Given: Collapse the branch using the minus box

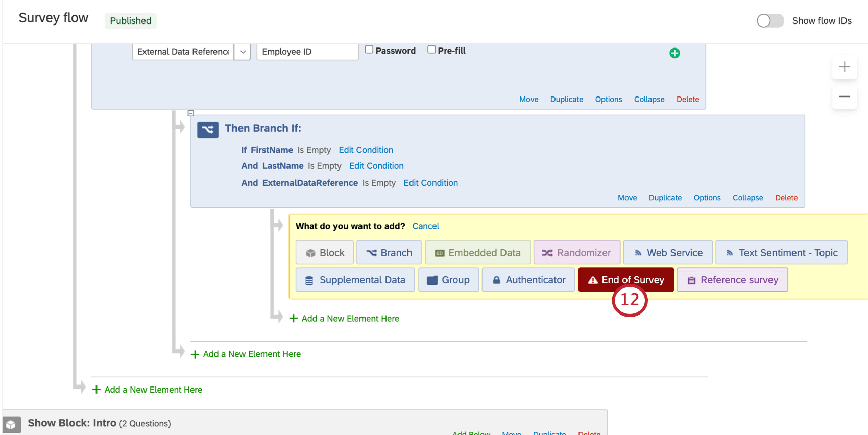Looking at the screenshot, I should pyautogui.click(x=190, y=113).
